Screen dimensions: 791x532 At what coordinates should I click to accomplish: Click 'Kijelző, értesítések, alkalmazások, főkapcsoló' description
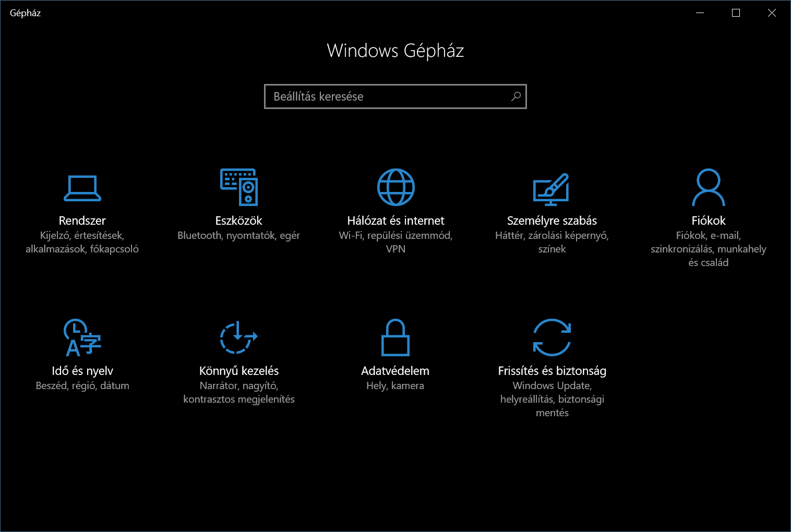point(82,242)
